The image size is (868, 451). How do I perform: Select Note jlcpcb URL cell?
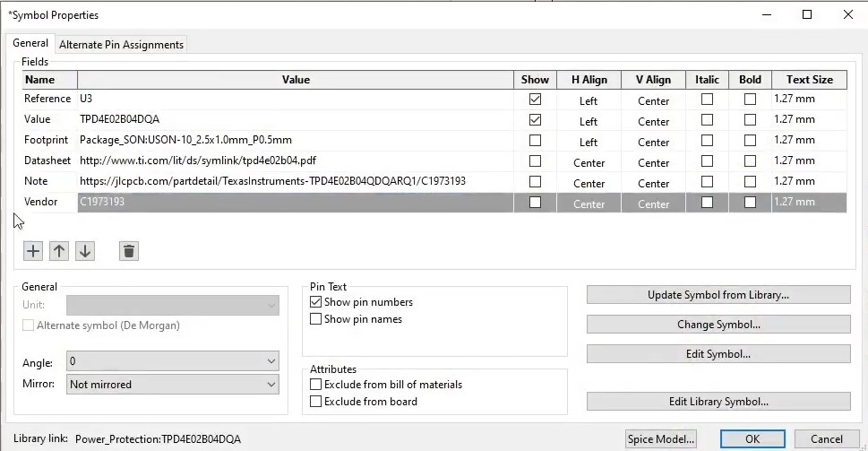(x=296, y=181)
